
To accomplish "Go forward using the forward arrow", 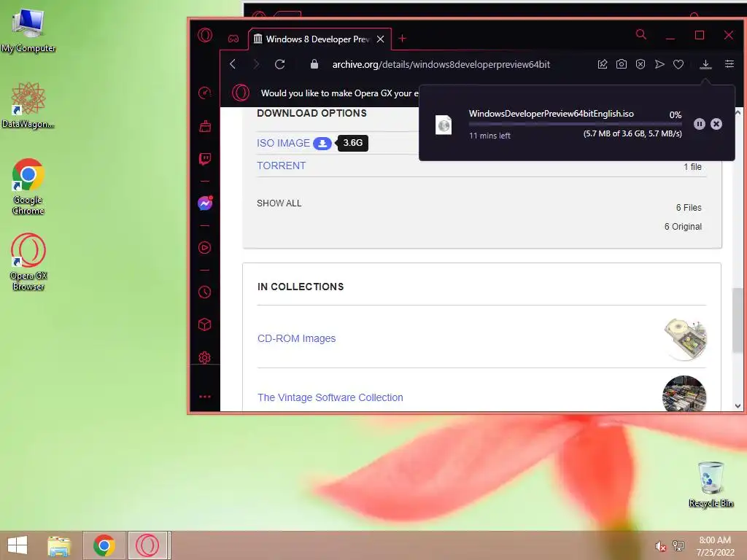I will point(256,64).
